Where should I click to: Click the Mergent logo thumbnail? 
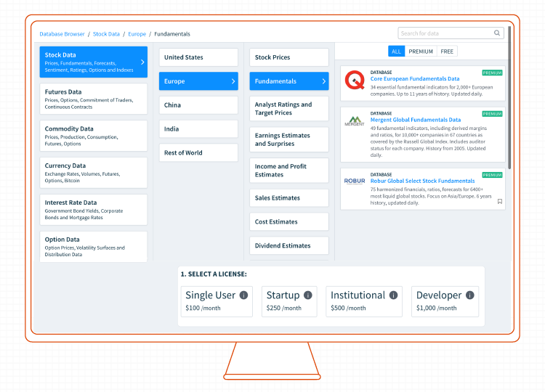[355, 121]
